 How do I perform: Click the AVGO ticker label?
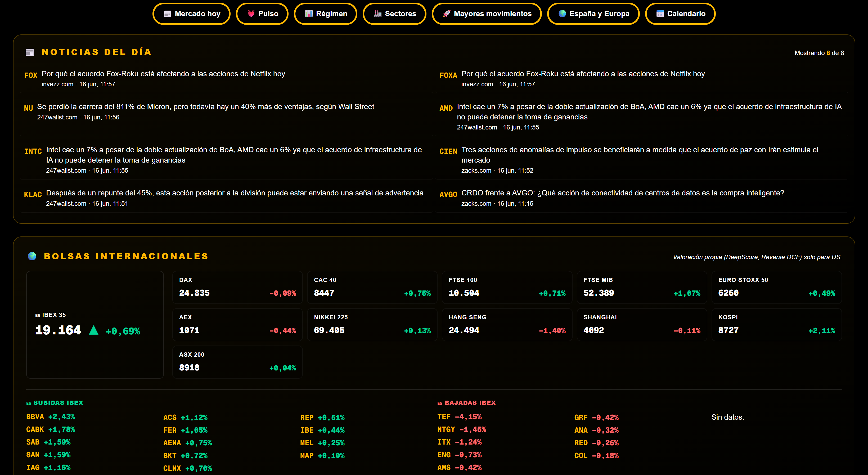pyautogui.click(x=448, y=195)
